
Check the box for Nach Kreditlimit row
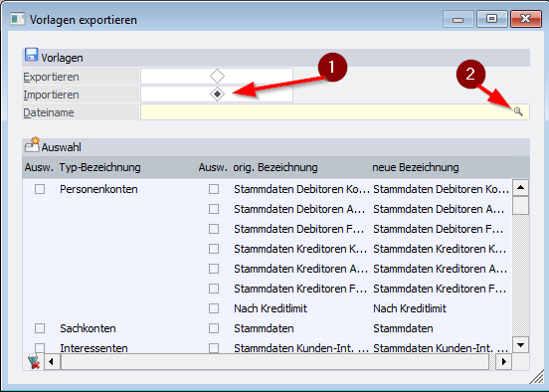pos(214,308)
